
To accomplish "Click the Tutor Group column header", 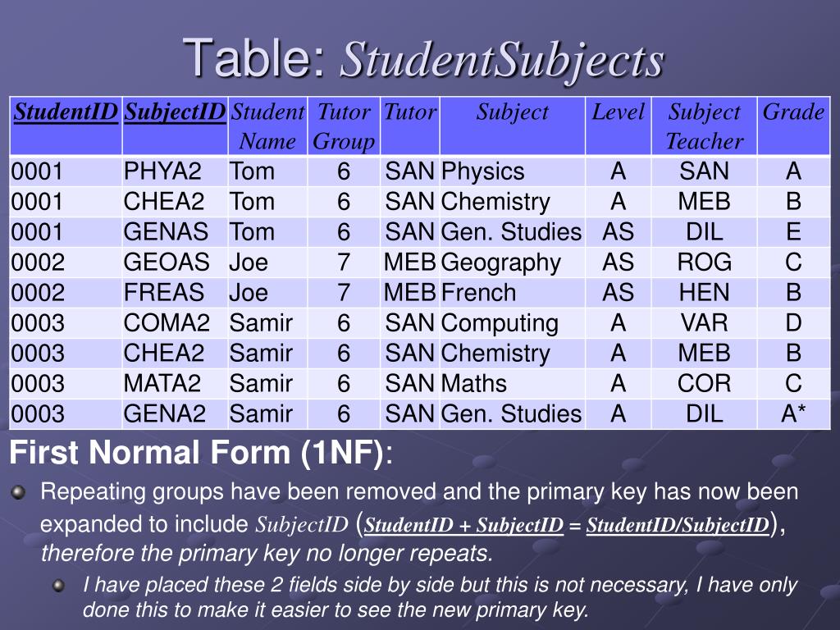I will [x=344, y=126].
